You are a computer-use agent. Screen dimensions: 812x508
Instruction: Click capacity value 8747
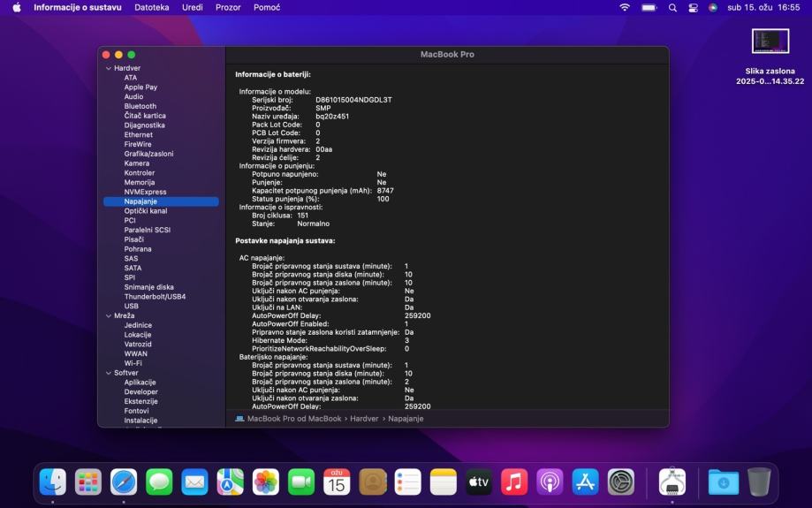click(385, 191)
